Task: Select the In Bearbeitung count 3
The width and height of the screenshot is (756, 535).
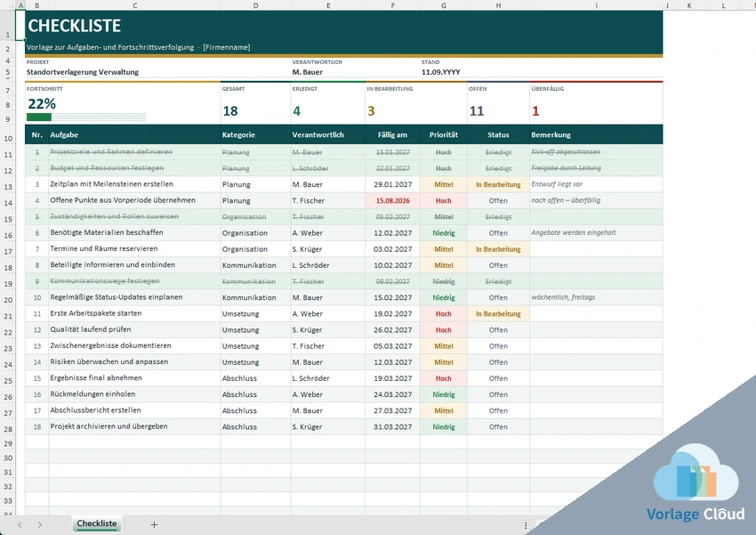Action: coord(371,111)
